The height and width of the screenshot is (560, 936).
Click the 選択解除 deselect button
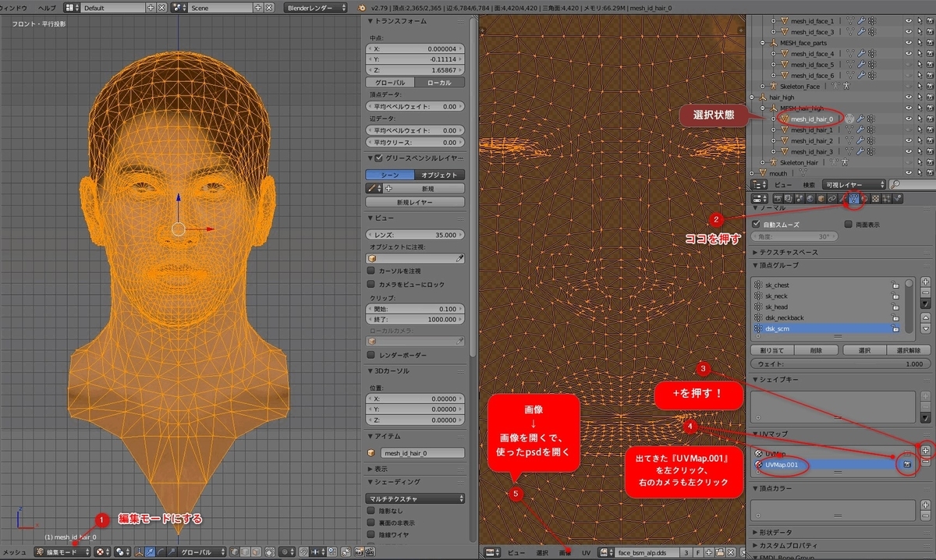click(909, 350)
